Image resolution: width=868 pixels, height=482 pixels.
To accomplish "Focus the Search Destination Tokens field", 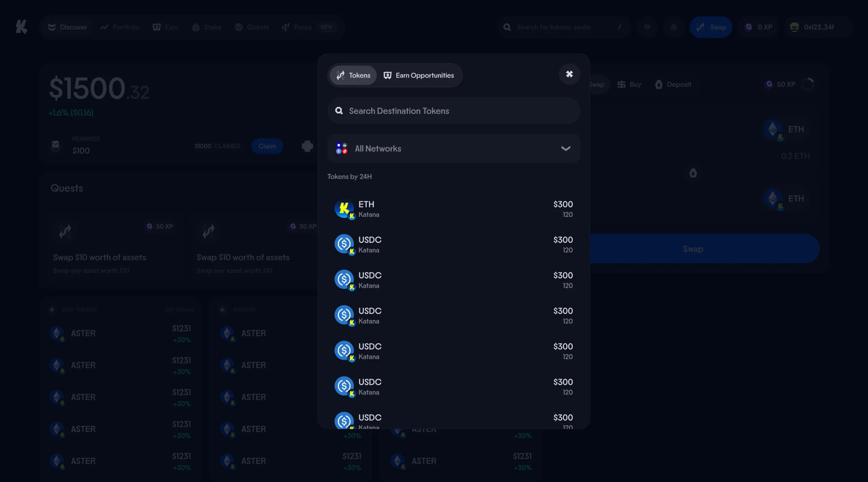I will (454, 111).
